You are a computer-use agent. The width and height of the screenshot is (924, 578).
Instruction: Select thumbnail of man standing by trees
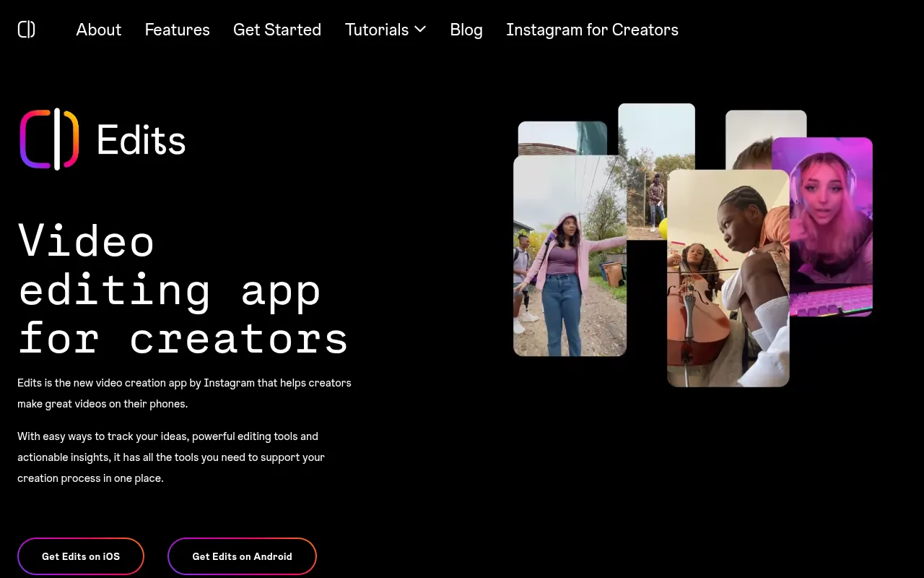pyautogui.click(x=656, y=171)
